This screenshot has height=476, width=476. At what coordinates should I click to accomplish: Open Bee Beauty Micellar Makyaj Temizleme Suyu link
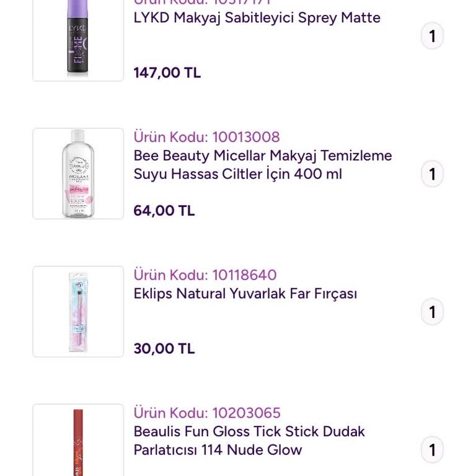(263, 156)
